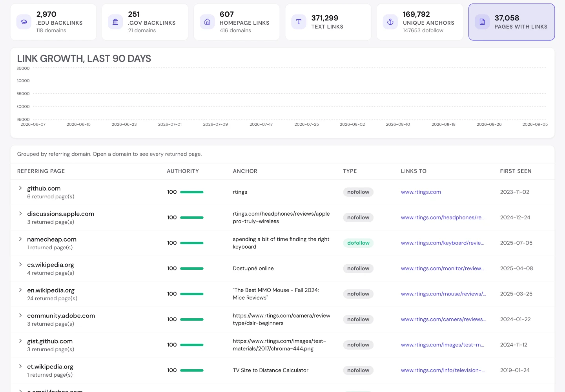Expand the gist.github.com row

[x=20, y=341]
